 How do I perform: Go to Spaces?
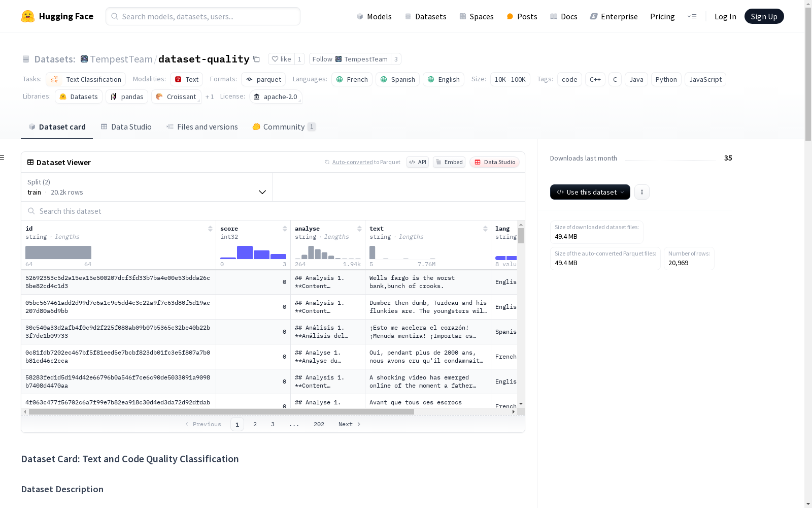pyautogui.click(x=477, y=16)
